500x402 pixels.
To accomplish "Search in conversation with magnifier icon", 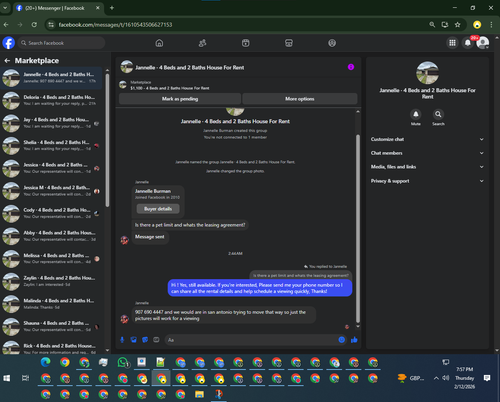I will click(x=438, y=114).
